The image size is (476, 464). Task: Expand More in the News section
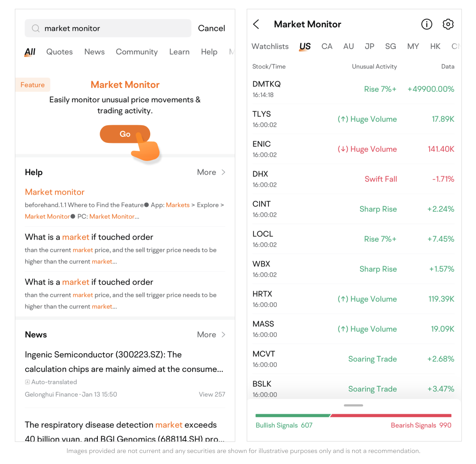pos(211,335)
